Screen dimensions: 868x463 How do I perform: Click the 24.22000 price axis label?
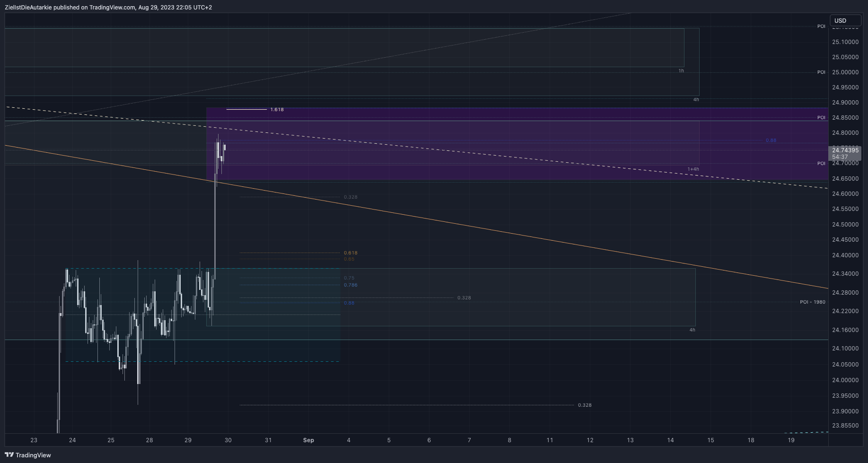(845, 311)
